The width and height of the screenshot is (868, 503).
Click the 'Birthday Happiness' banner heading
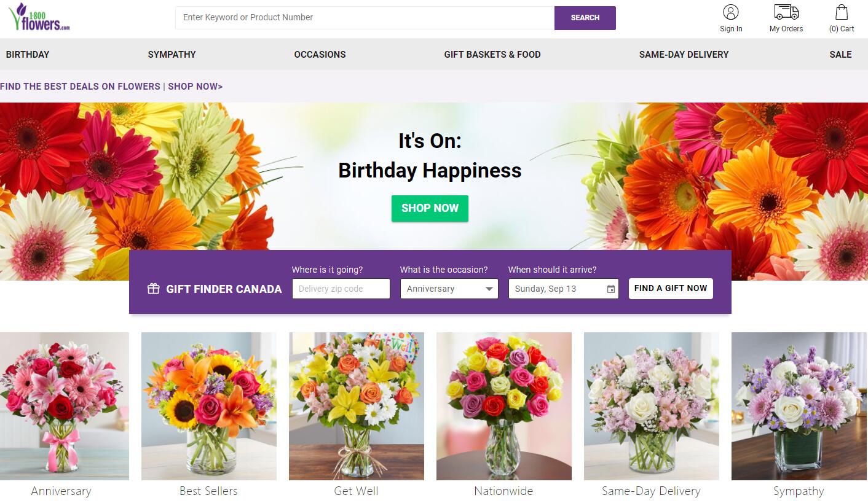tap(430, 170)
